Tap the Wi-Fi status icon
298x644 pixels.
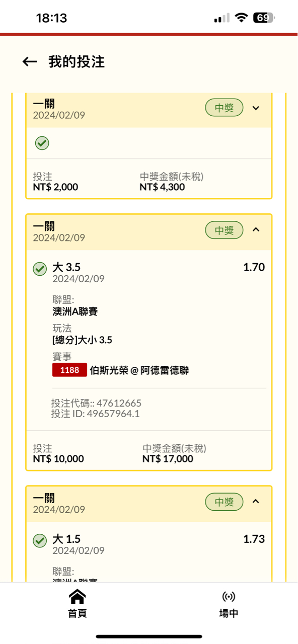coord(242,18)
